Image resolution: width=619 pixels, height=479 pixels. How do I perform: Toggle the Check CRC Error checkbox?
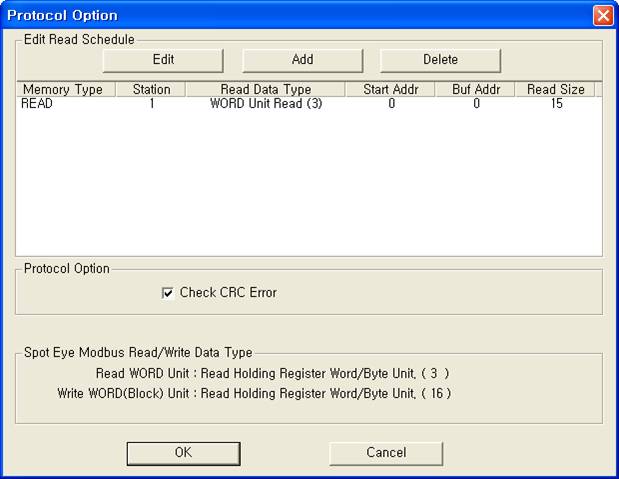pyautogui.click(x=168, y=293)
